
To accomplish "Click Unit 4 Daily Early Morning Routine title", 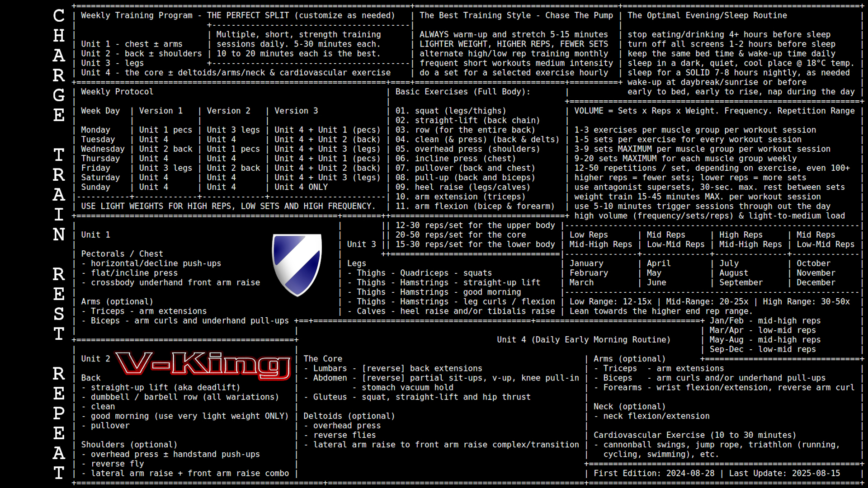I will [583, 340].
